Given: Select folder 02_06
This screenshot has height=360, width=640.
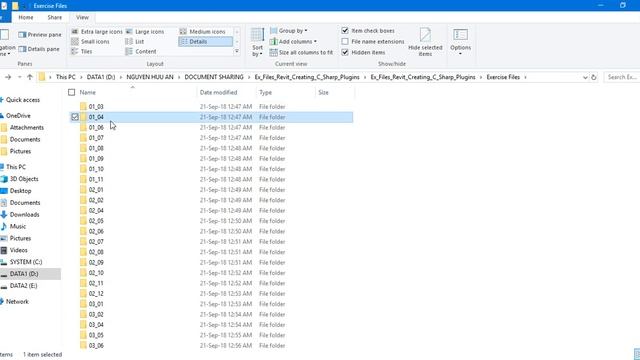Looking at the screenshot, I should pyautogui.click(x=96, y=231).
